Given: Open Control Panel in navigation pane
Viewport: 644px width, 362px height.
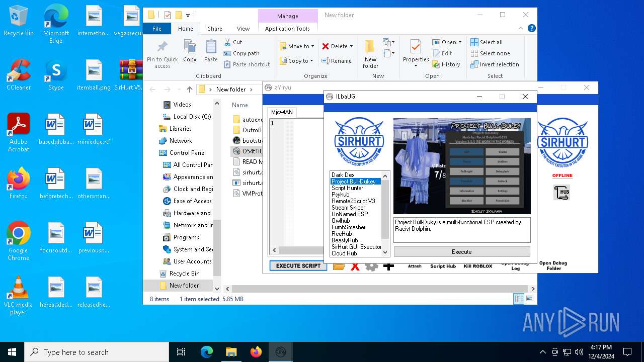Looking at the screenshot, I should pyautogui.click(x=187, y=153).
